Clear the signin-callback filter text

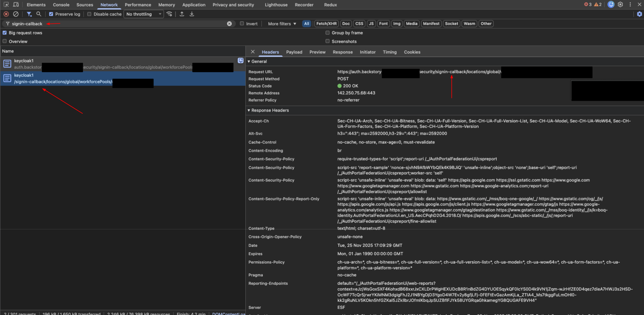[x=229, y=24]
